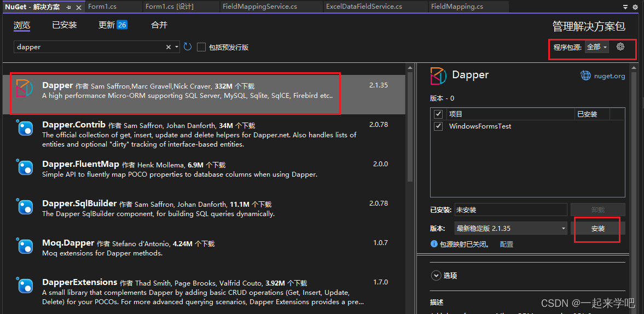Screen dimensions: 644x314
Task: Open package source settings gear
Action: point(620,47)
